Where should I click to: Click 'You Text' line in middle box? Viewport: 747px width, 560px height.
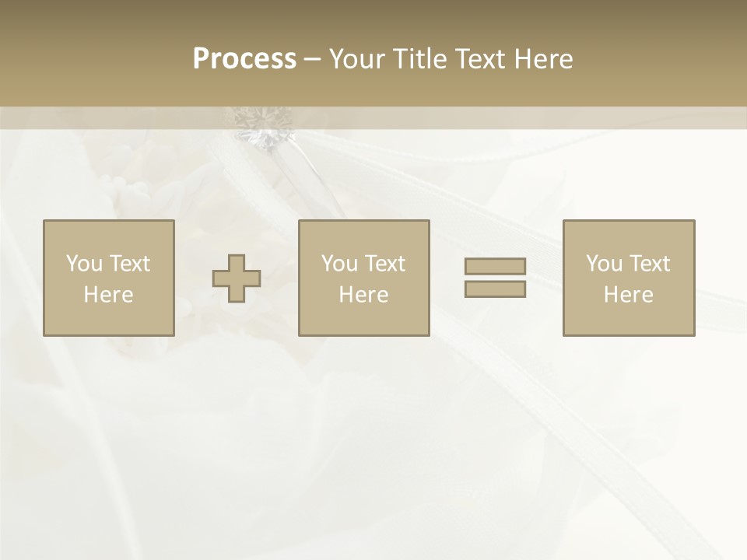pyautogui.click(x=363, y=264)
